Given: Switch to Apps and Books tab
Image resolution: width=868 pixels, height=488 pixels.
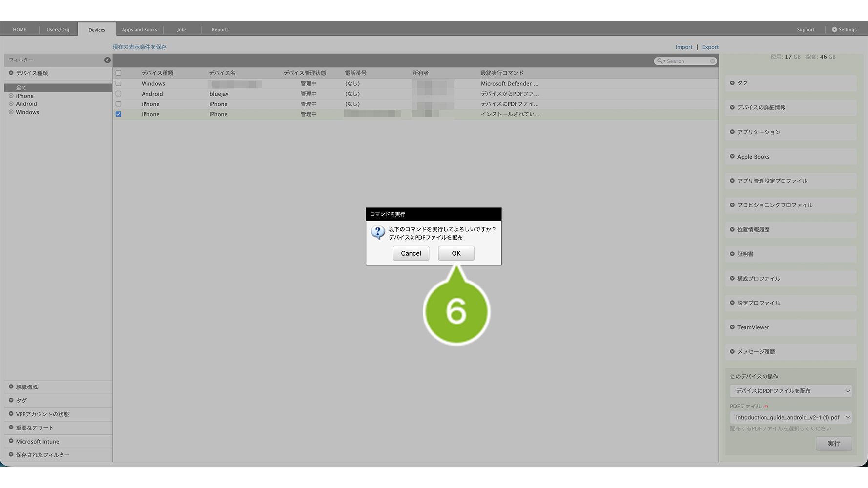Looking at the screenshot, I should [x=140, y=30].
